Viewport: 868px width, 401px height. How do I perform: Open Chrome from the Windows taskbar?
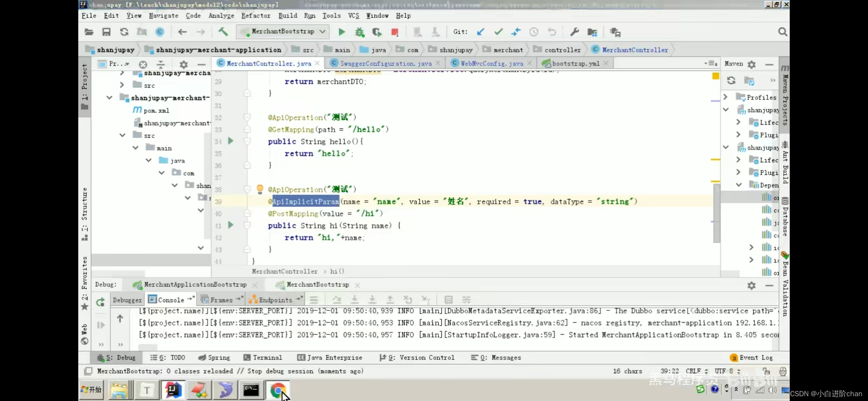point(277,390)
